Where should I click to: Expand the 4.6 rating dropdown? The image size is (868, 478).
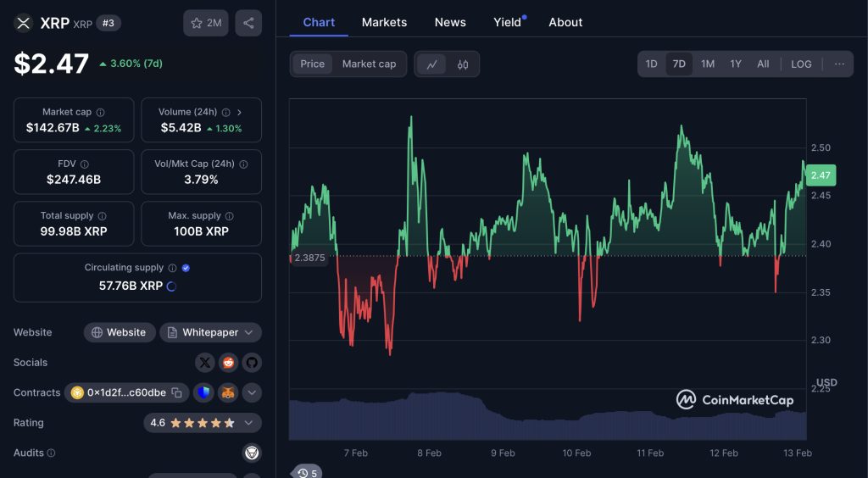point(203,423)
